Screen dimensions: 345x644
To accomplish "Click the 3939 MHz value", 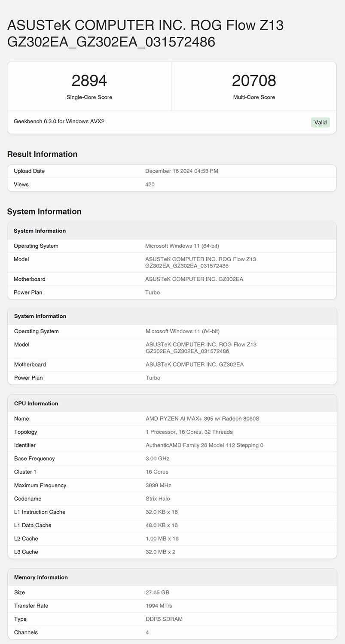I will click(x=159, y=485).
